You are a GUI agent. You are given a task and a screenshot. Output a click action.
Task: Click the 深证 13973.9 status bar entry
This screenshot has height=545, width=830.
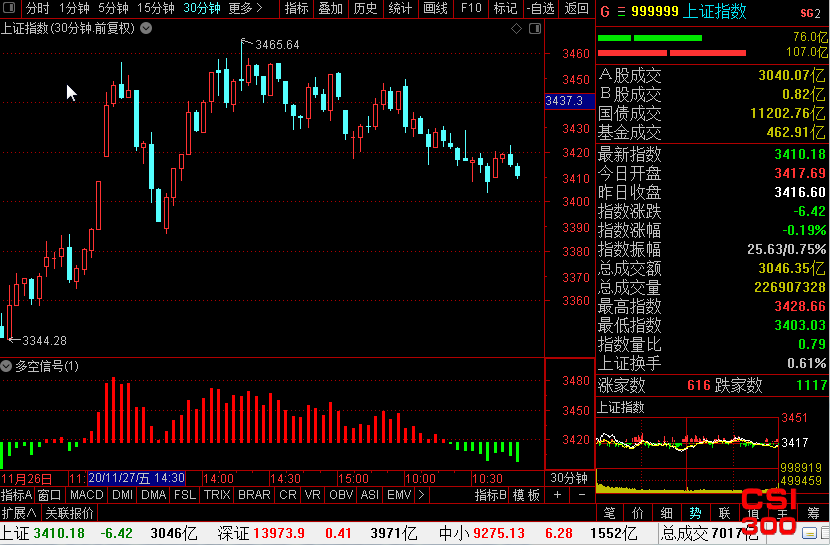click(x=317, y=533)
